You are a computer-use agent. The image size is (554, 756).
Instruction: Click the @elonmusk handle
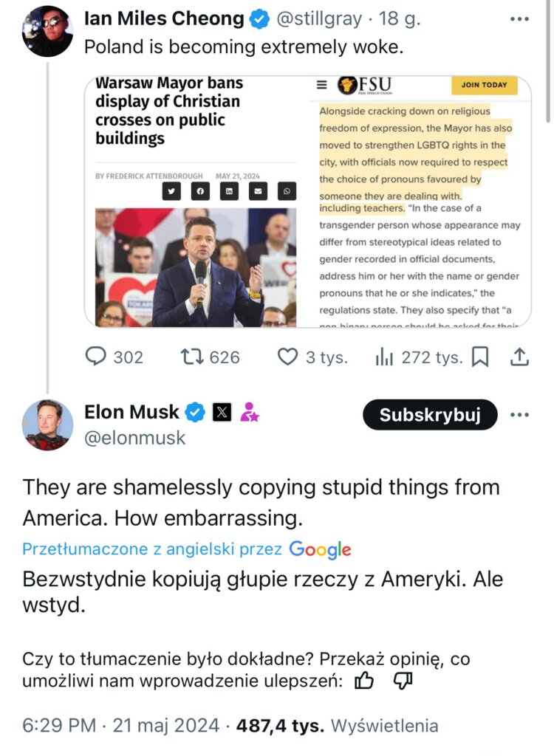point(134,439)
